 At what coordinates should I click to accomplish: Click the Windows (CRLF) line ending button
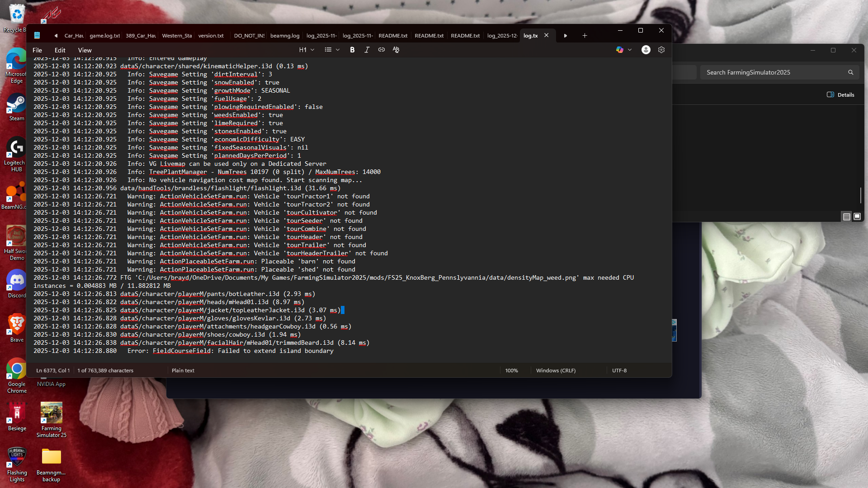click(556, 371)
